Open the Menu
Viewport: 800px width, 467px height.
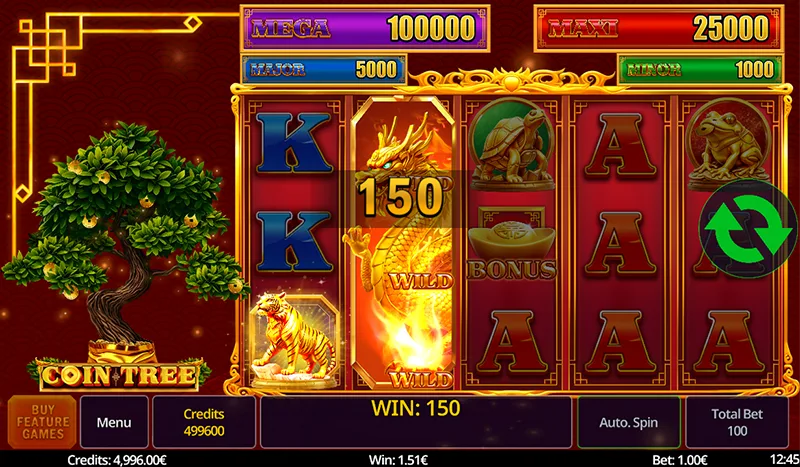coord(114,423)
